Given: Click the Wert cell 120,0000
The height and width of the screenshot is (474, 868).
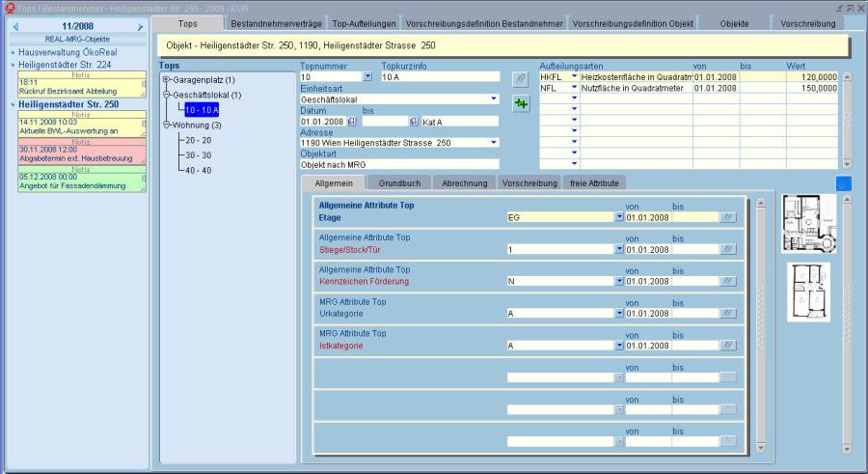Looking at the screenshot, I should (x=812, y=77).
